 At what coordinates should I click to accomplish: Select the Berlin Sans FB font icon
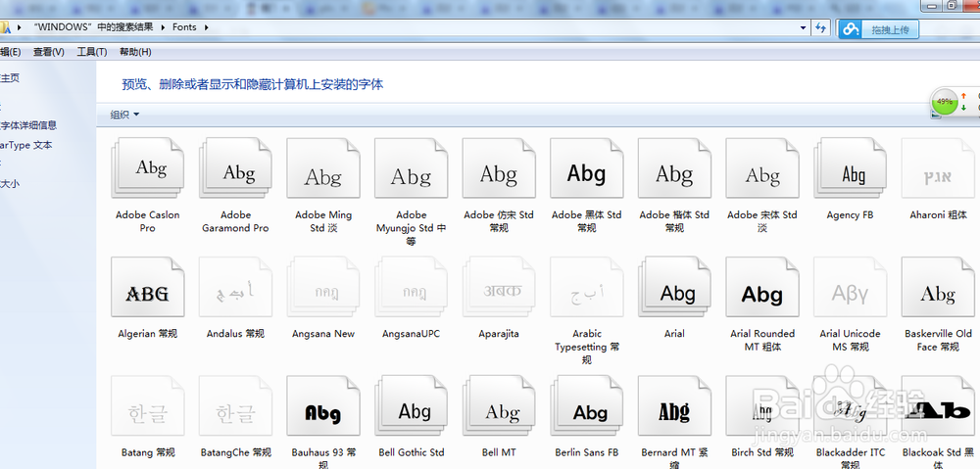point(587,405)
